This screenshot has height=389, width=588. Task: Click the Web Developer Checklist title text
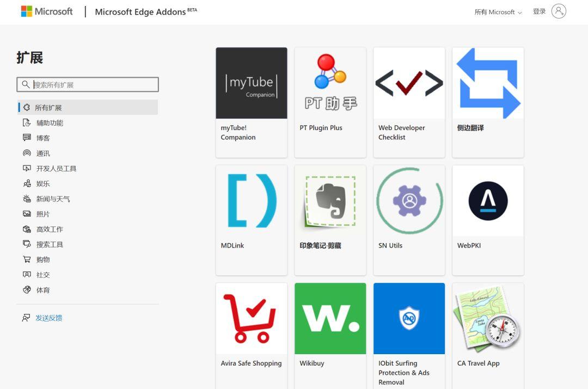tap(402, 132)
